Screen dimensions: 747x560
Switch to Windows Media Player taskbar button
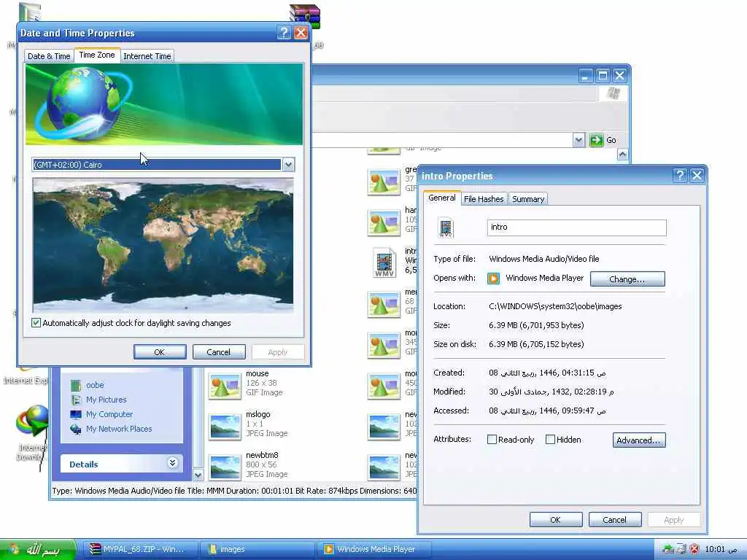tap(374, 550)
